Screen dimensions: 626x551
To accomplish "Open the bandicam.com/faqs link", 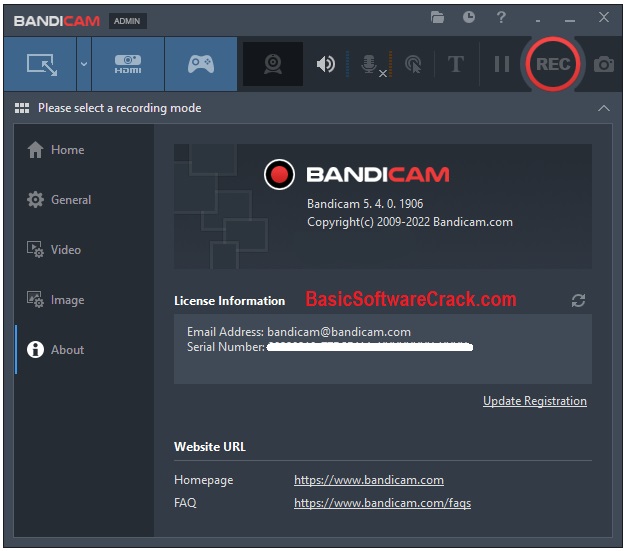I will pyautogui.click(x=382, y=503).
